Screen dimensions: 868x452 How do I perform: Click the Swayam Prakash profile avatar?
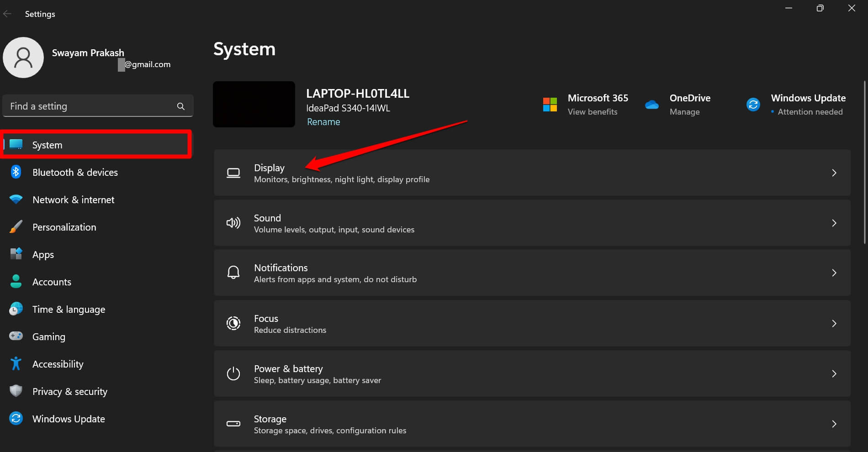(23, 58)
